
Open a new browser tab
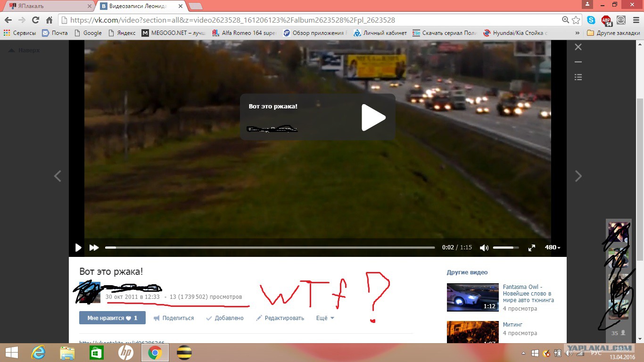click(x=196, y=6)
